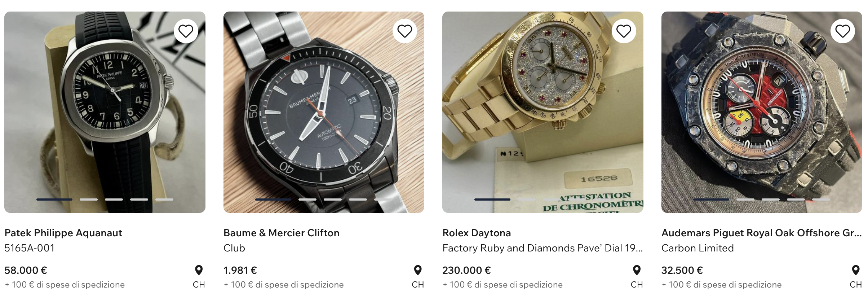Select the 58.000 € price of Patek Philippe

(26, 271)
